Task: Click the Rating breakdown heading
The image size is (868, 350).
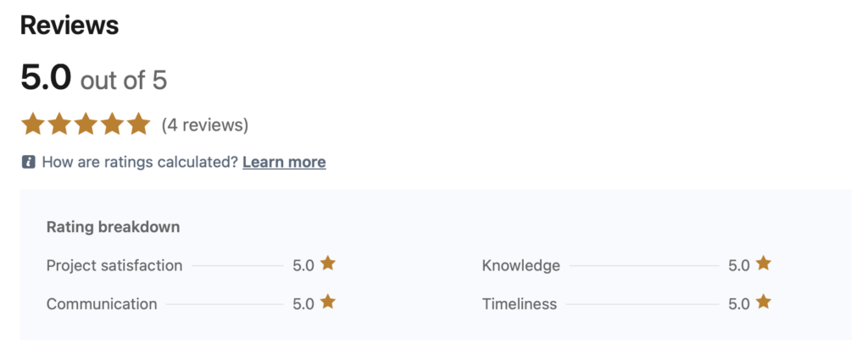Action: coord(113,227)
